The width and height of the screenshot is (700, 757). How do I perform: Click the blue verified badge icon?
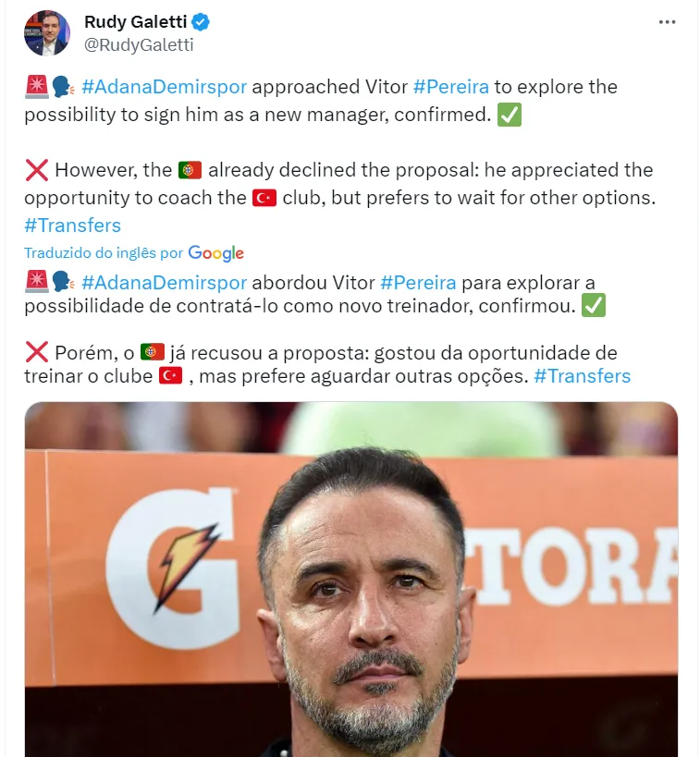(201, 22)
